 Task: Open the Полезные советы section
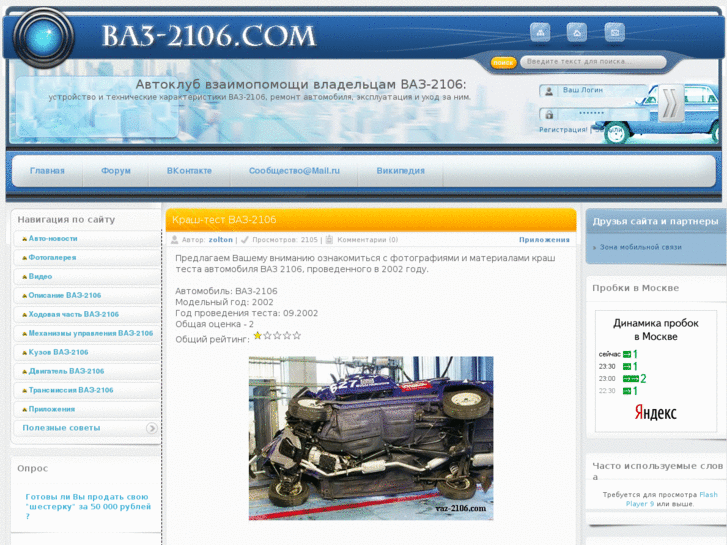click(61, 428)
